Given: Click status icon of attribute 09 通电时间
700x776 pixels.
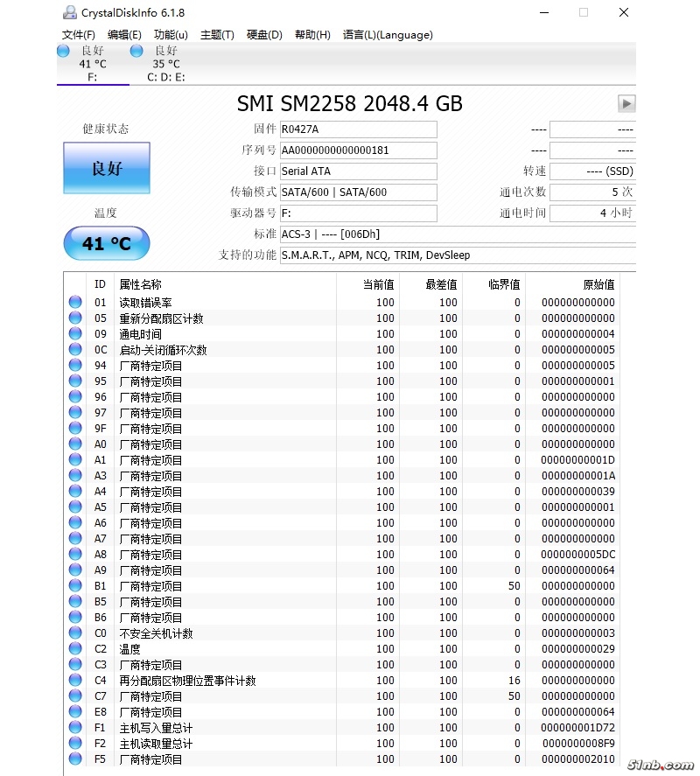Looking at the screenshot, I should tap(75, 334).
